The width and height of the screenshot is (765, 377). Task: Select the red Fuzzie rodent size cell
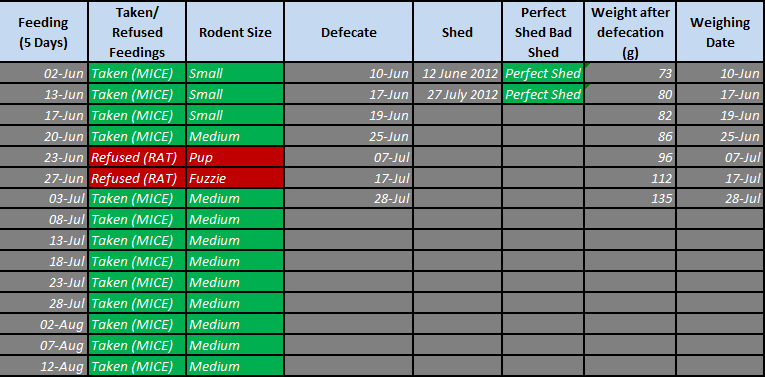coord(235,178)
